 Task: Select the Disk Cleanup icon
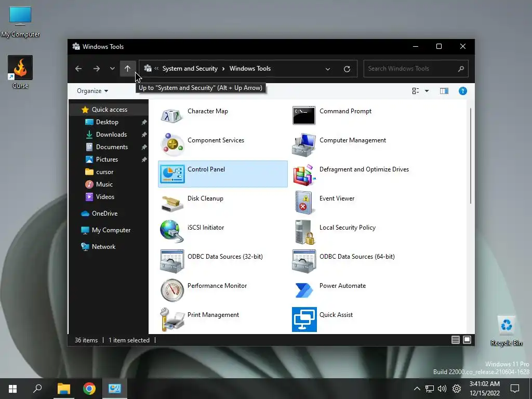pos(172,203)
